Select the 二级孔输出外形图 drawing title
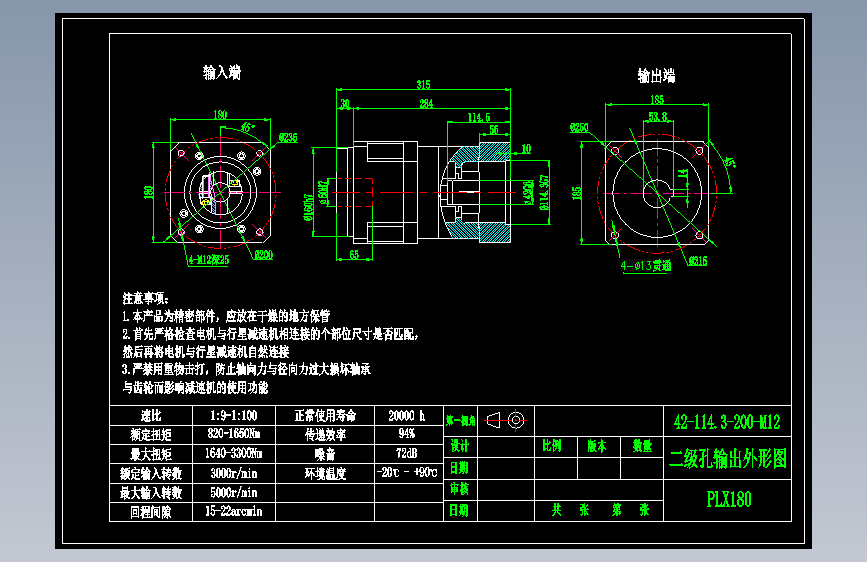The width and height of the screenshot is (867, 562). pyautogui.click(x=728, y=459)
